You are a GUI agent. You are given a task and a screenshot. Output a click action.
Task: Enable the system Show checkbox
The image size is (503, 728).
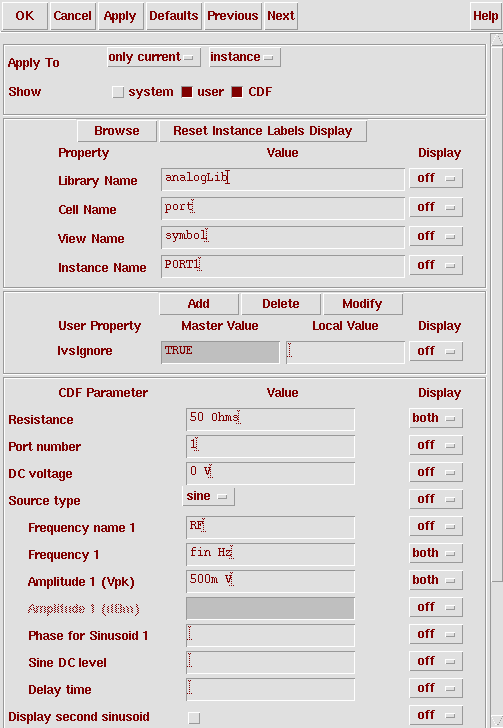pyautogui.click(x=118, y=92)
